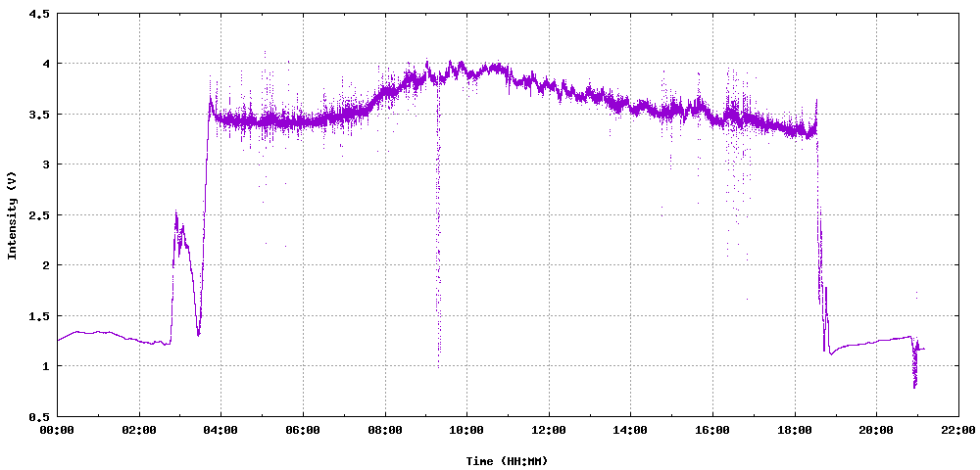Image resolution: width=980 pixels, height=470 pixels.
Task: Click the 18:00 x-axis tick label
Action: [x=795, y=430]
